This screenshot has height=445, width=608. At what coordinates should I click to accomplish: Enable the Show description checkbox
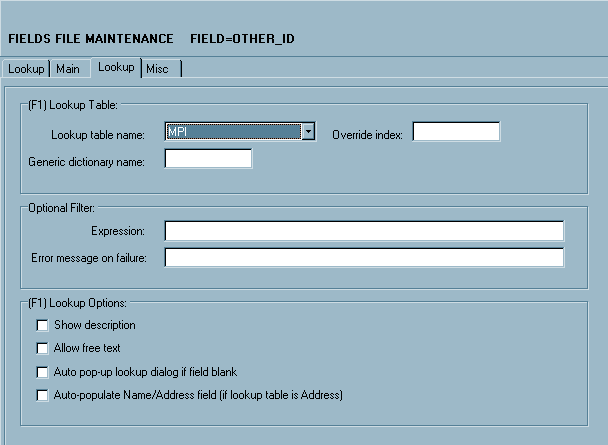point(42,325)
